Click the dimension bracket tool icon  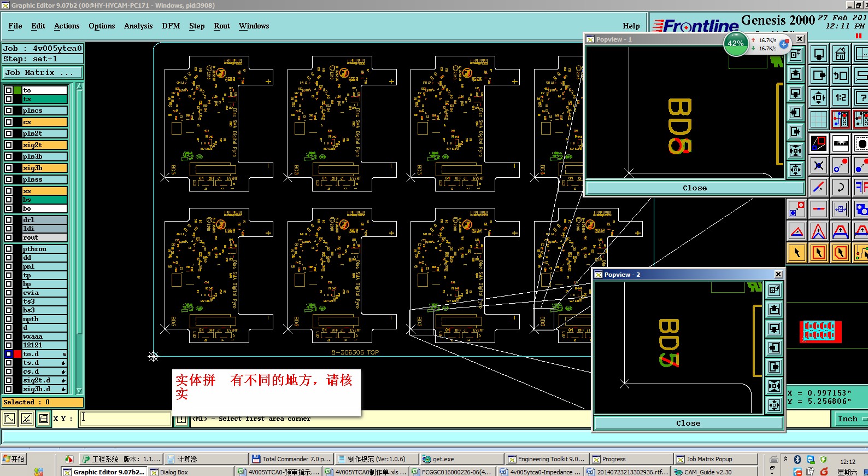pos(841,209)
